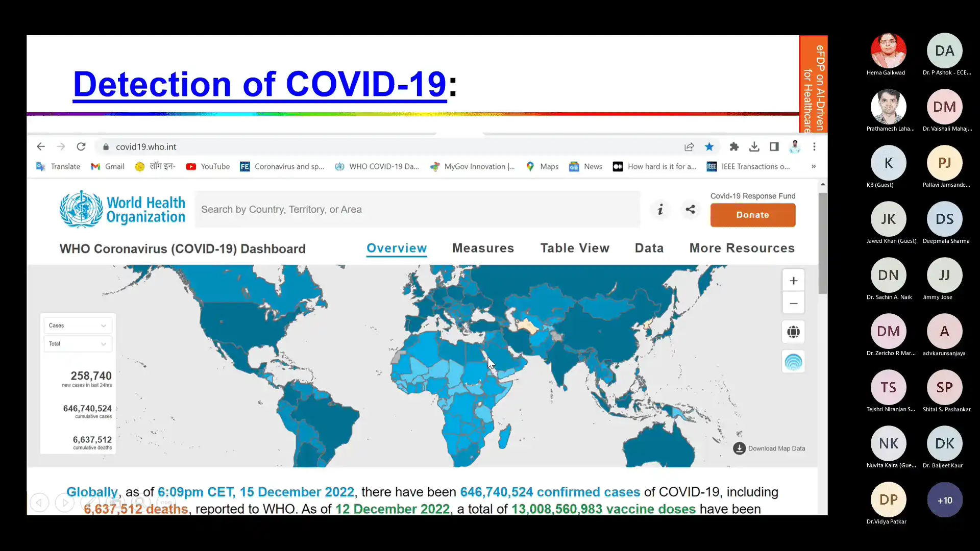
Task: Zoom out on the map with minus
Action: pos(794,304)
